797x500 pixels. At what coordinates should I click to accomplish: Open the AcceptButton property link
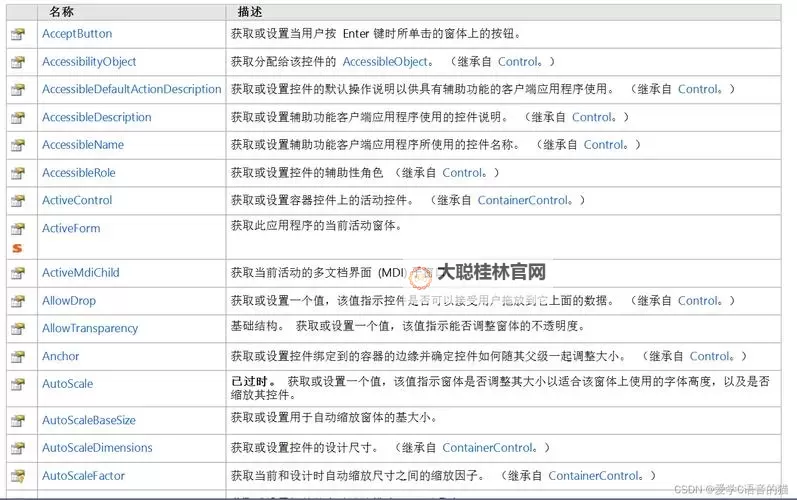(x=77, y=34)
